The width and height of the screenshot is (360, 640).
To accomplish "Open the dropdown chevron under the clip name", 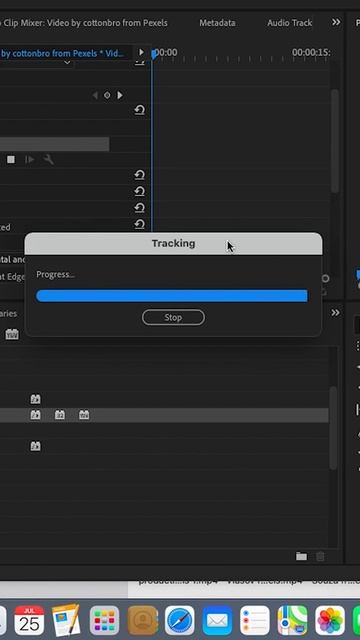I will click(x=67, y=62).
